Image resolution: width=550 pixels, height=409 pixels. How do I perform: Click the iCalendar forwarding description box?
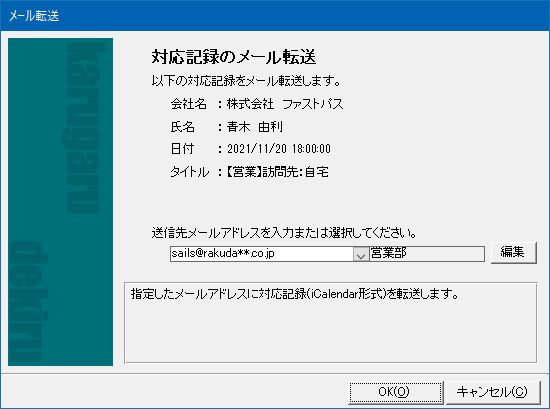pos(331,323)
